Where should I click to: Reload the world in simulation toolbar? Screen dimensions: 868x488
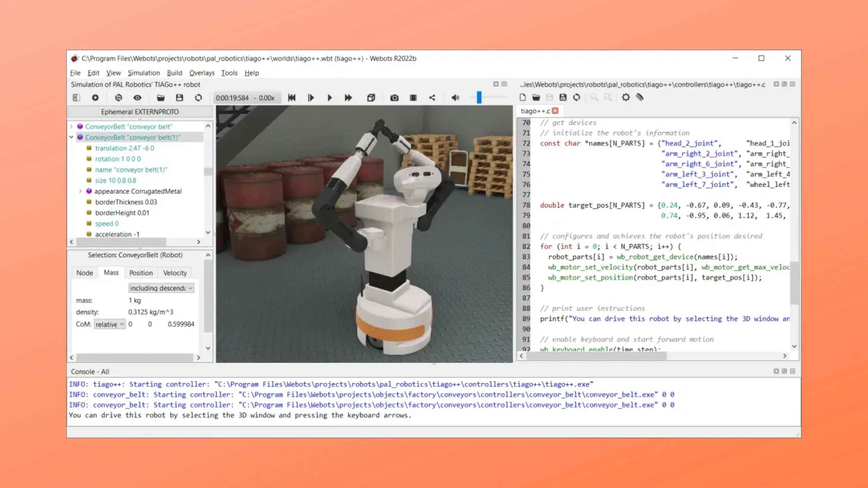pos(199,98)
